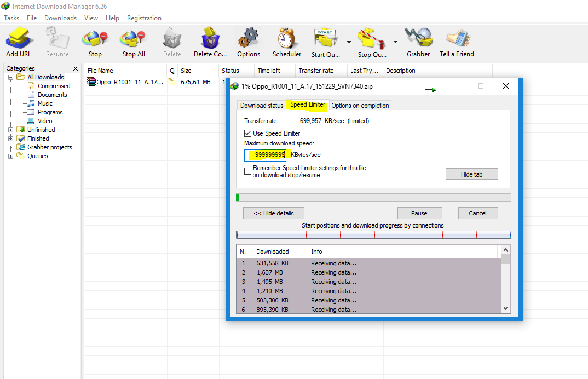The width and height of the screenshot is (588, 379).
Task: Expand the Finished tree node
Action: pyautogui.click(x=11, y=138)
